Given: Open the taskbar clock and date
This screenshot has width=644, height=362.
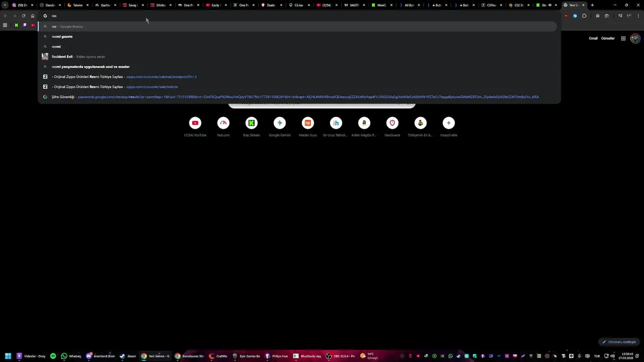Looking at the screenshot, I should point(627,356).
